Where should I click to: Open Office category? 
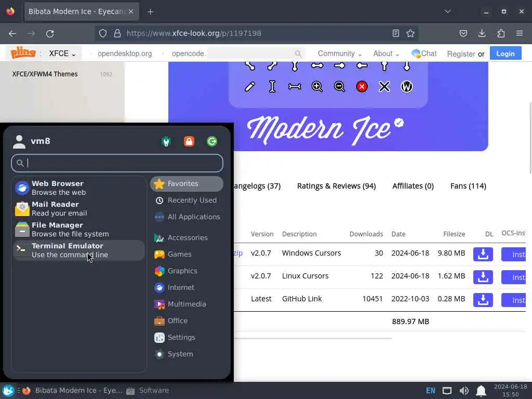pos(187,321)
